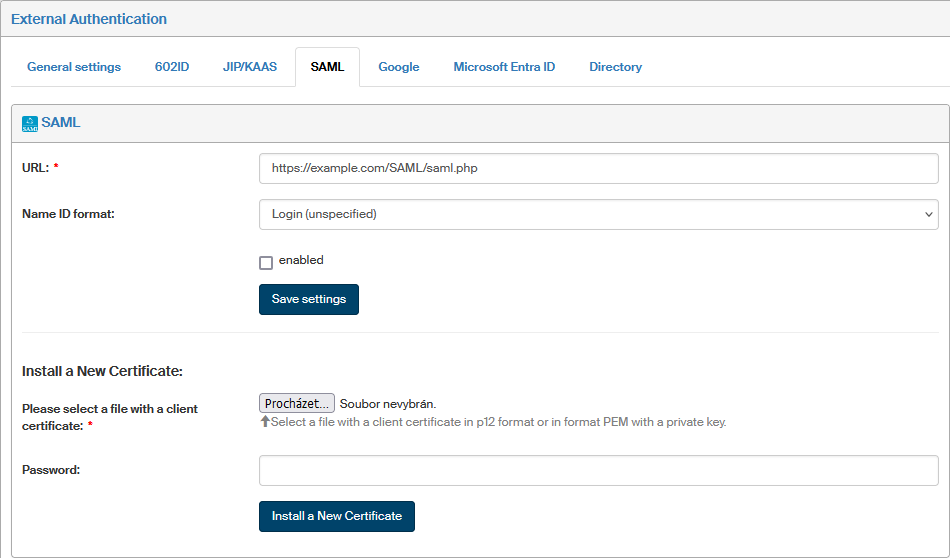Enable the SAML 'enabled' checkbox
This screenshot has width=950, height=558.
coord(266,262)
